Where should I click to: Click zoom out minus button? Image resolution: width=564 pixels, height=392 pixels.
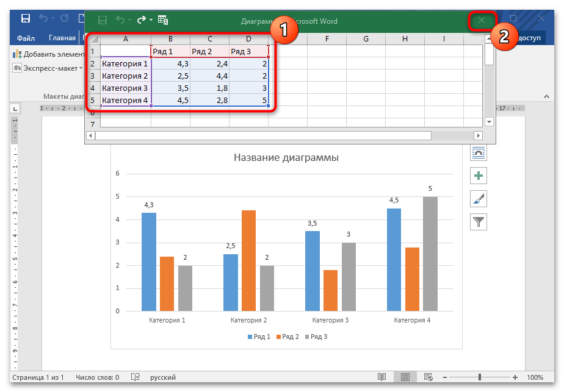click(x=445, y=377)
